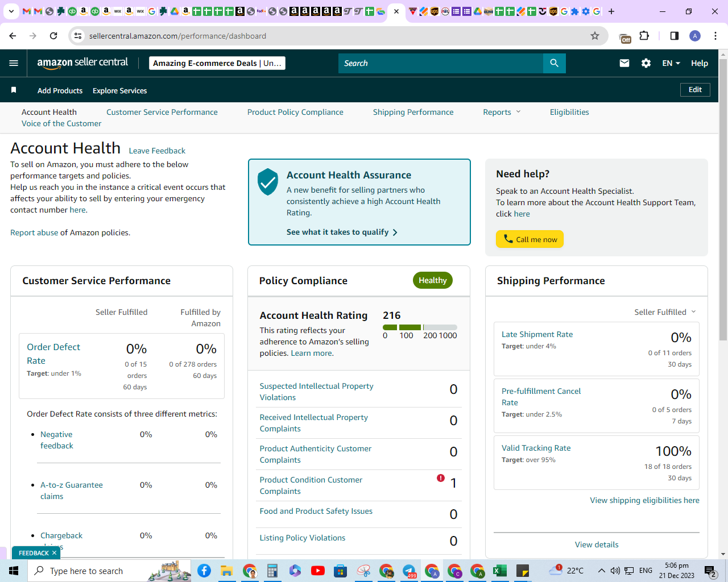The image size is (728, 582).
Task: Open Telegram from the taskbar
Action: point(409,571)
